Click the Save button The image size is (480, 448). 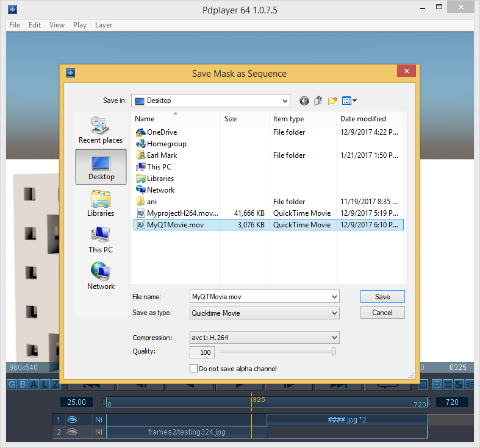tap(382, 296)
